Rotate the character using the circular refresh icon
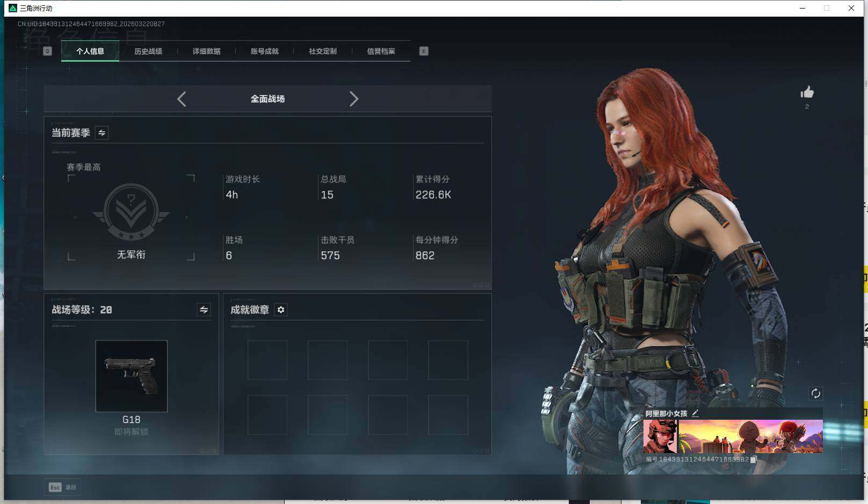This screenshot has height=504, width=868. [x=816, y=393]
